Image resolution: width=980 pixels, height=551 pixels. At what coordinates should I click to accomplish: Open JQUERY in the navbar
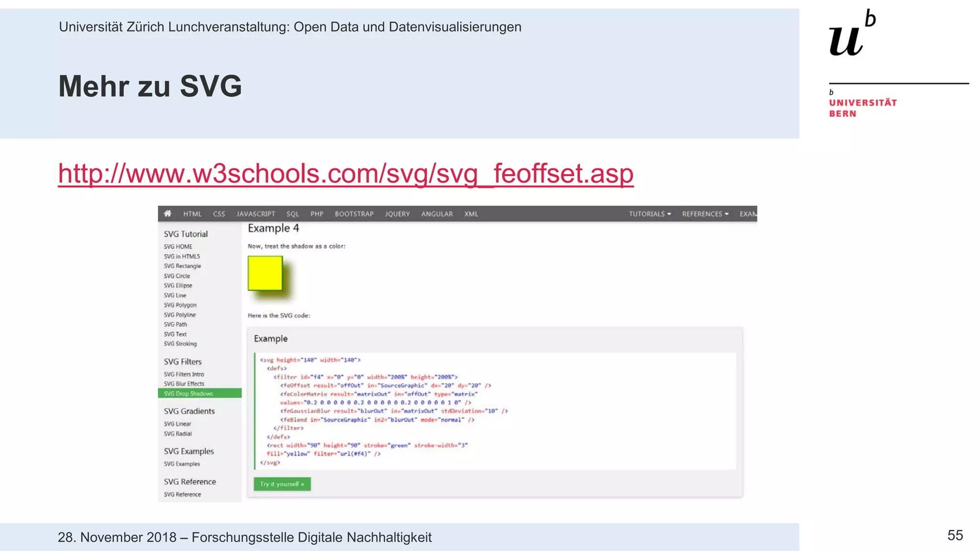[x=398, y=214]
